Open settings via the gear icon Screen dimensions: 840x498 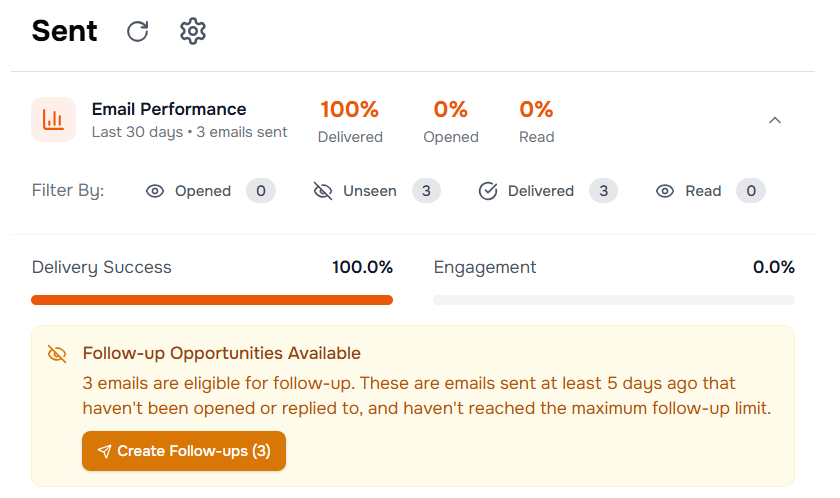(x=193, y=31)
